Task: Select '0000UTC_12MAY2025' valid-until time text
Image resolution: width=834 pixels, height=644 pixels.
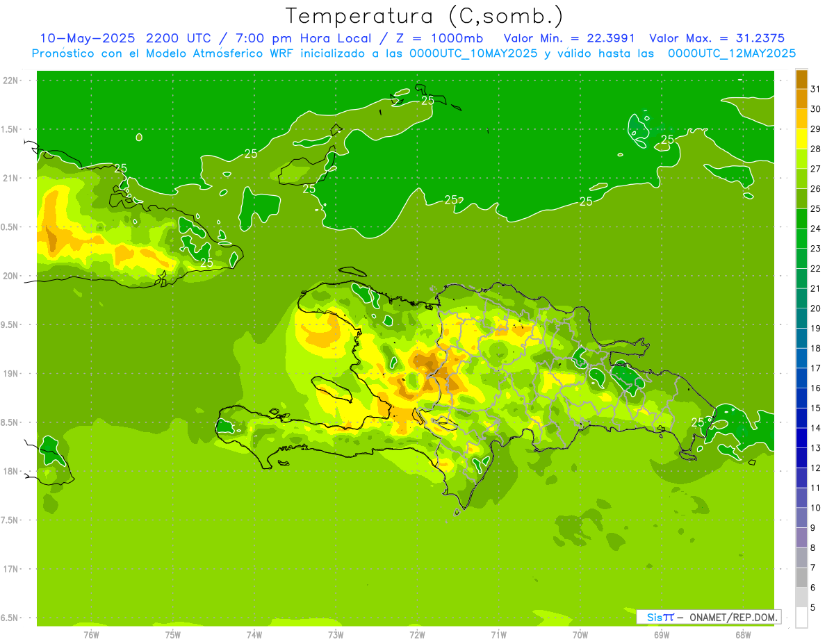Action: (x=732, y=53)
